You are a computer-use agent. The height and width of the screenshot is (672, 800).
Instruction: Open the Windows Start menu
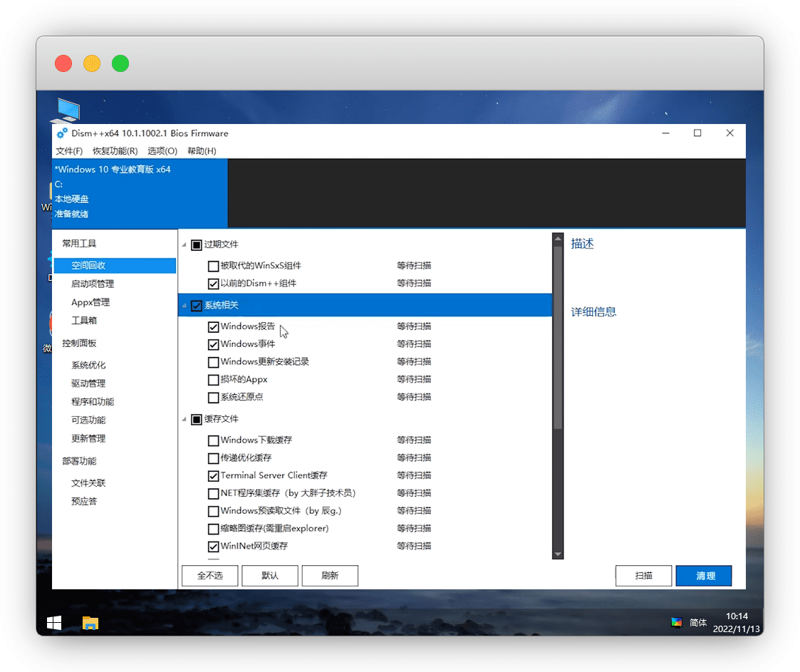[54, 623]
